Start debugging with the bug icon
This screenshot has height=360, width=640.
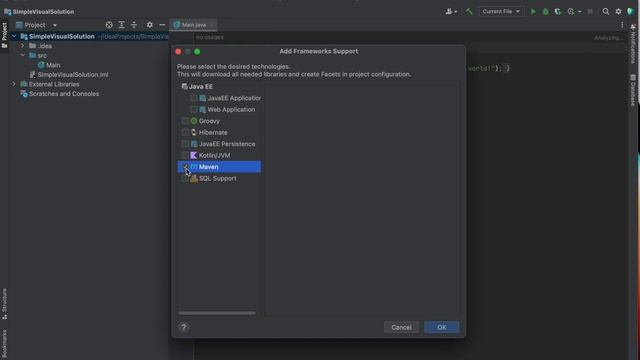coord(545,11)
